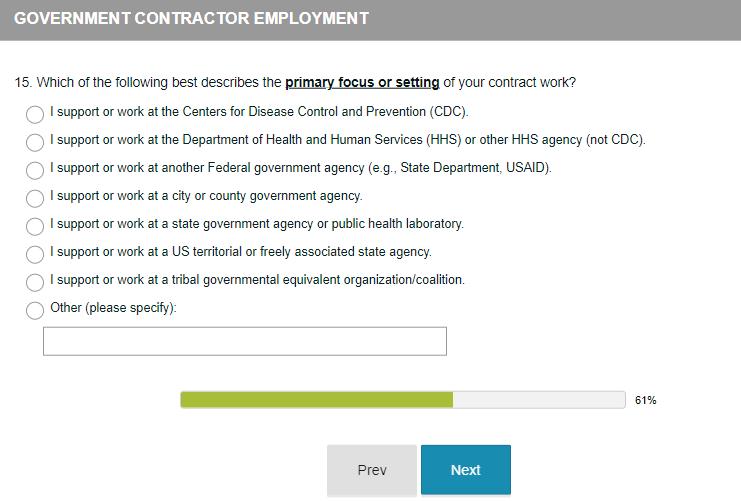This screenshot has height=501, width=741.
Task: Select the tribal governmental organization radio button
Action: click(35, 283)
